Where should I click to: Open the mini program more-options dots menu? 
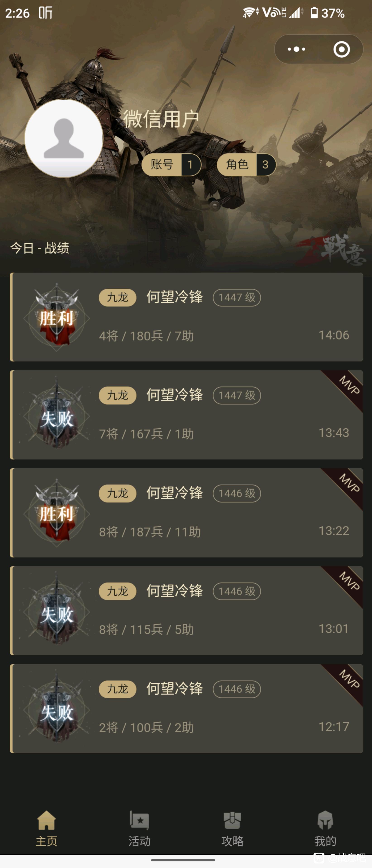pos(296,49)
